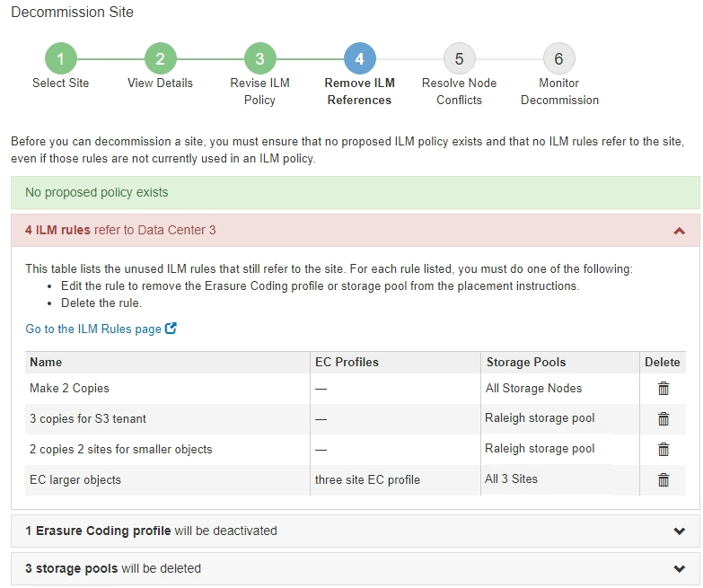Go to step 3 Revise ILM Policy
703x588 pixels.
click(x=259, y=59)
